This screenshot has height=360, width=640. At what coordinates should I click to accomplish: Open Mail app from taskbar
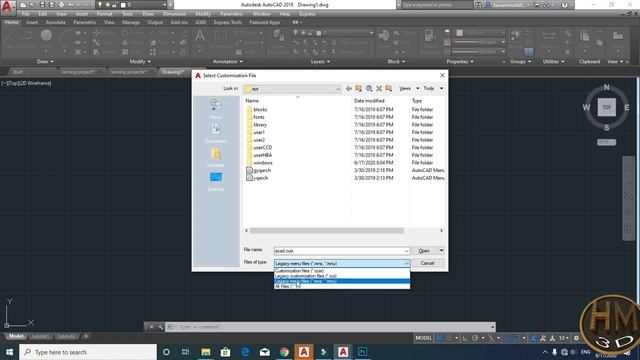click(x=265, y=352)
